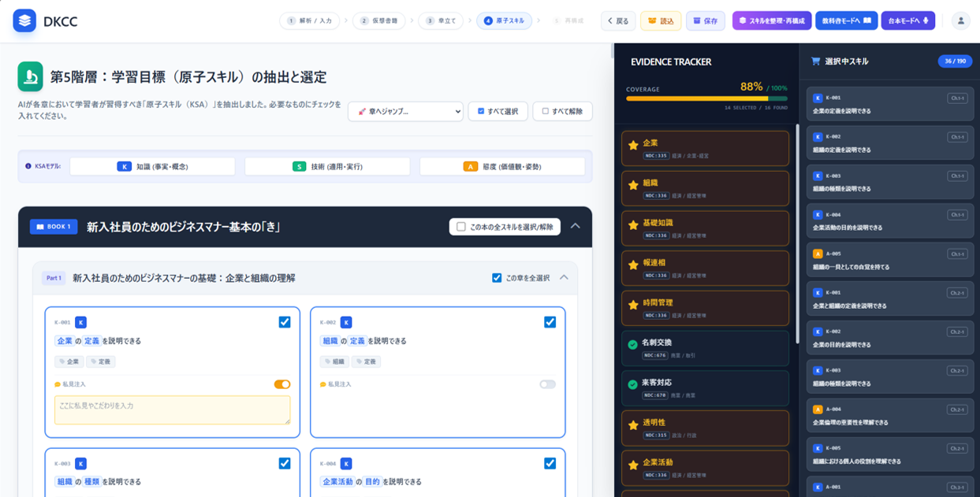Select 組織における個人の役割を理解できる in selected list

(x=889, y=454)
